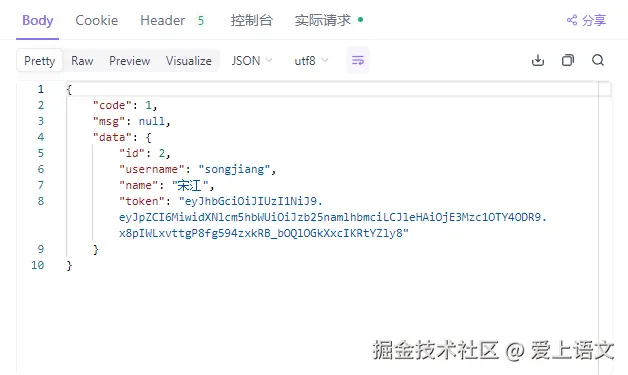Click the "msg" key on line 3
The width and height of the screenshot is (628, 375).
tap(109, 121)
